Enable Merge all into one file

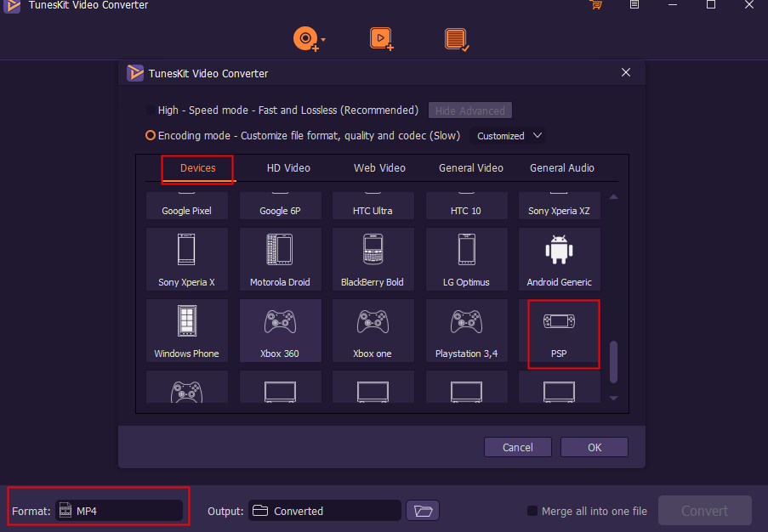click(x=532, y=511)
